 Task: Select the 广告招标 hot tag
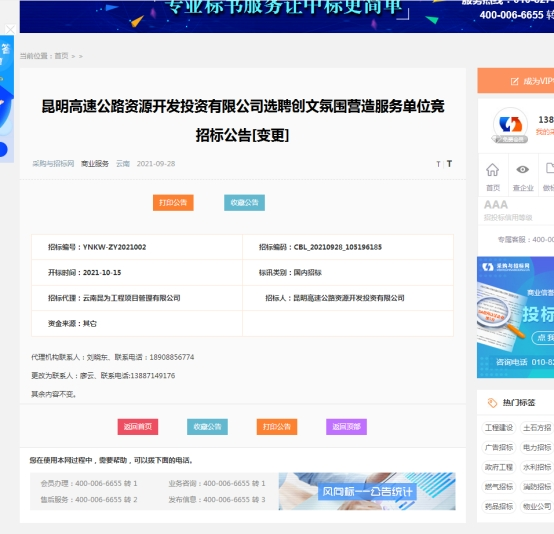pyautogui.click(x=499, y=448)
